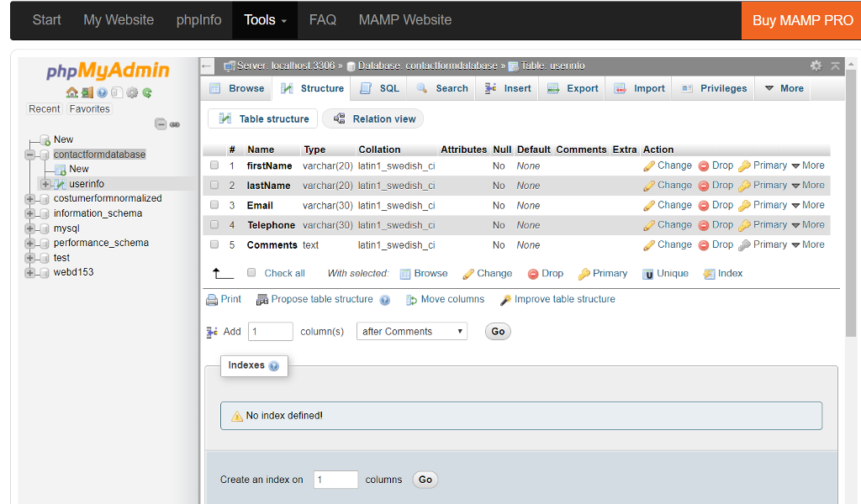Open More dropdown for Telephone row

[808, 225]
